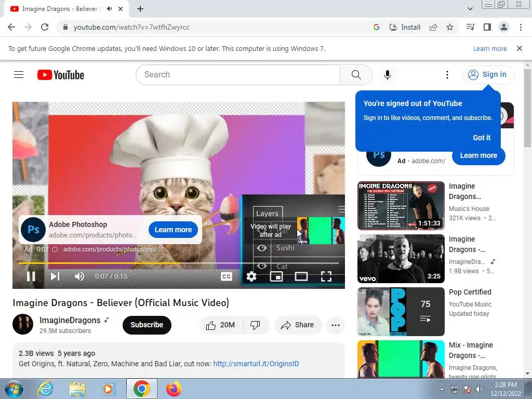Open the media controls toolbar icon
This screenshot has width=532, height=399.
point(471,27)
